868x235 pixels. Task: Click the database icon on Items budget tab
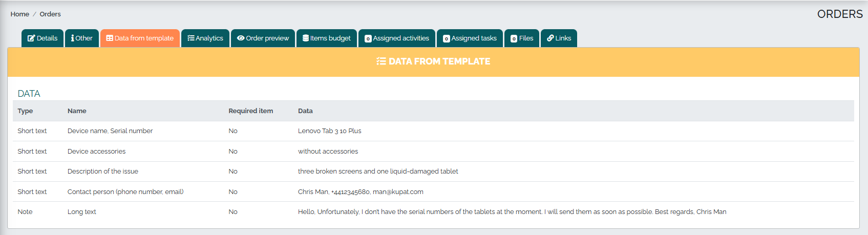point(306,38)
